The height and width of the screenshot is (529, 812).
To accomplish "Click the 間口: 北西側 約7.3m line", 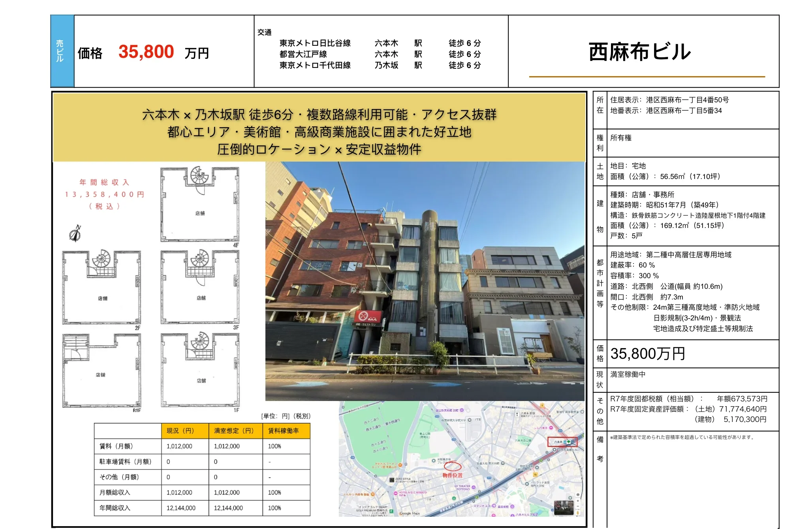I will pos(647,297).
